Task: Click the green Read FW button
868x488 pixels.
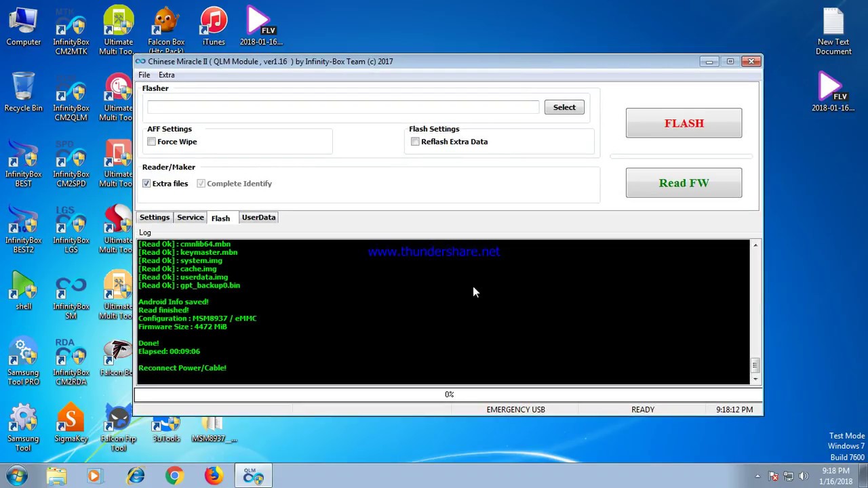Action: [684, 183]
